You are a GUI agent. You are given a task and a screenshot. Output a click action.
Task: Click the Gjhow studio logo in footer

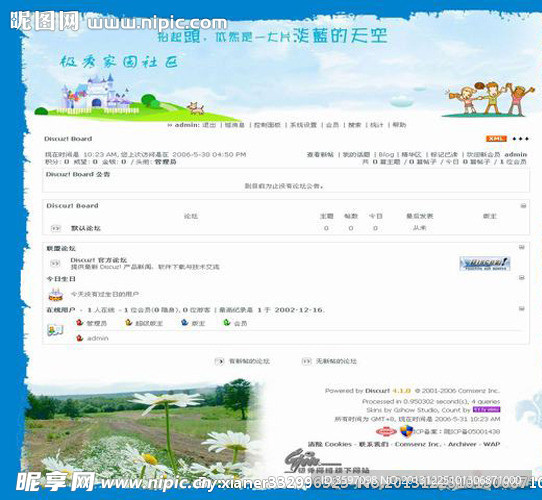[x=313, y=460]
